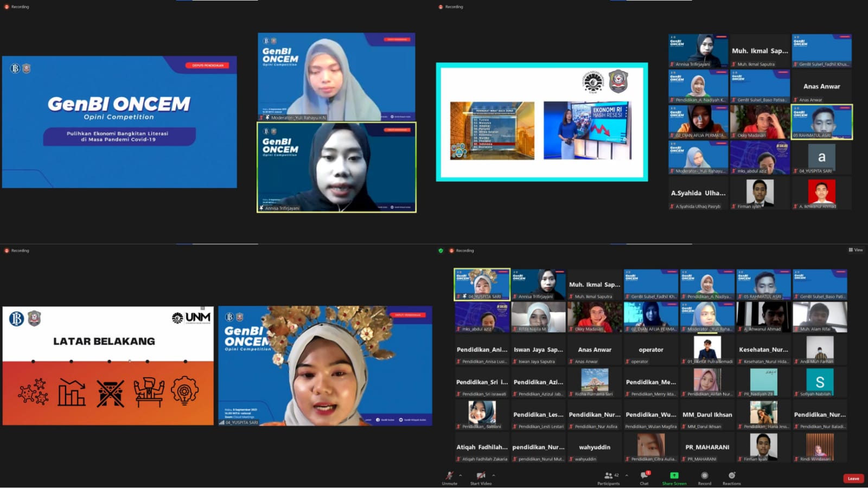The height and width of the screenshot is (488, 868).
Task: Open the Participants panel
Action: pos(609,476)
